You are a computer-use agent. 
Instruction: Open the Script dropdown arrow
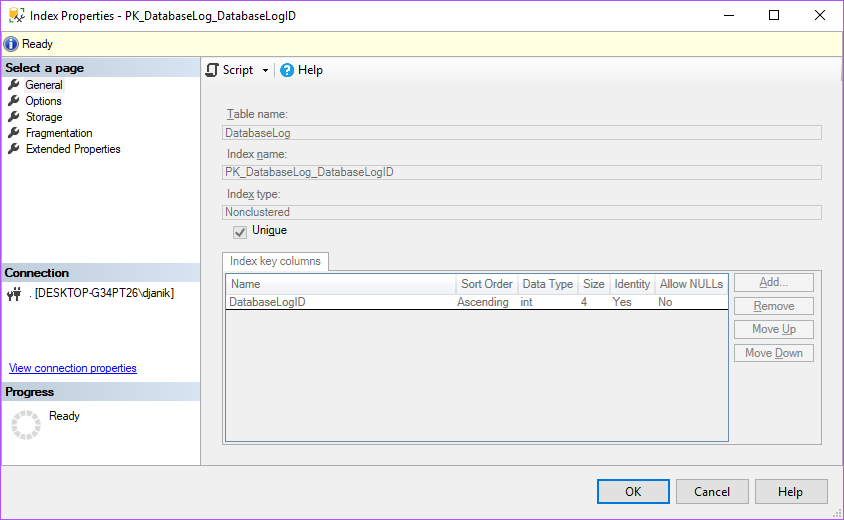(x=265, y=71)
